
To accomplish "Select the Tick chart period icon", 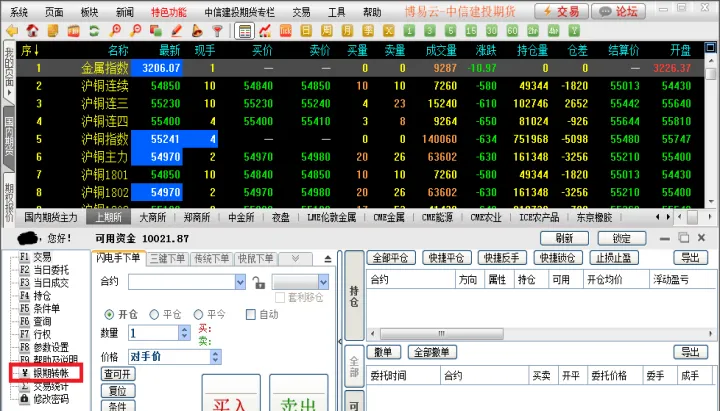I will coord(286,31).
